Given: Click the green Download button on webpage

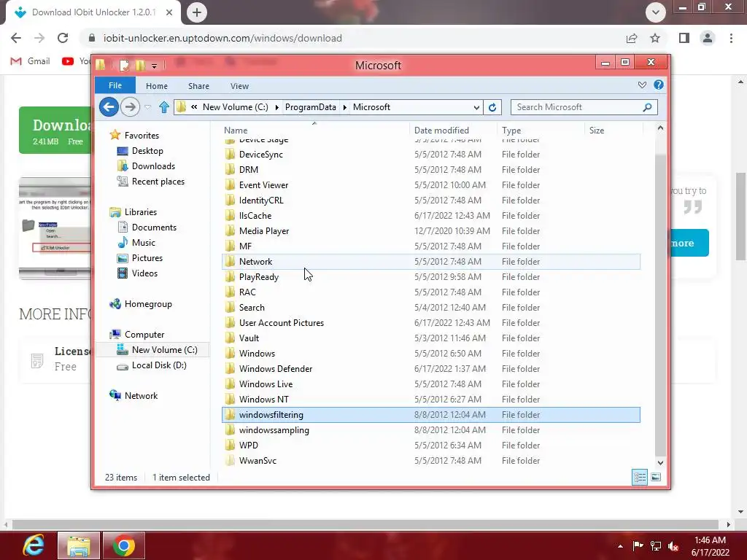Looking at the screenshot, I should (x=55, y=130).
